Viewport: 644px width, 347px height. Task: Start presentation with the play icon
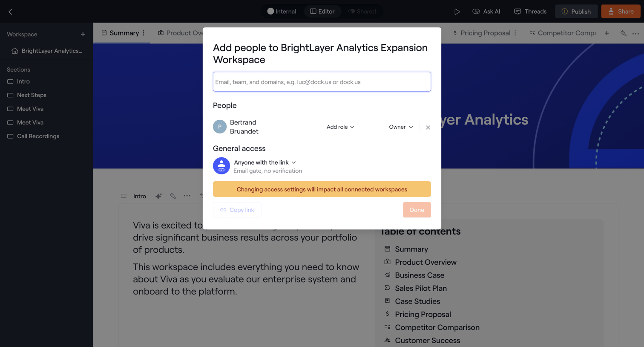click(457, 12)
